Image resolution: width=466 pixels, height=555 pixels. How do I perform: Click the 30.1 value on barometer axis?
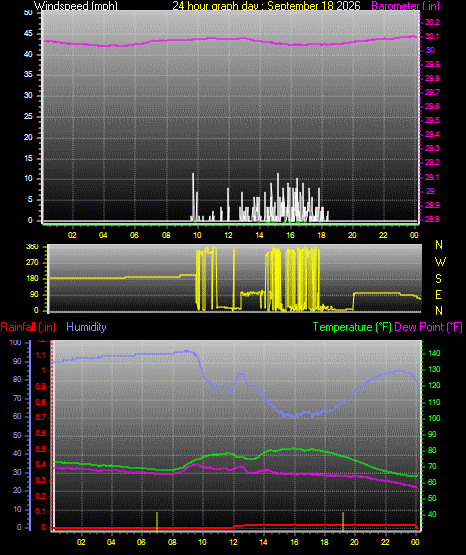coord(432,36)
